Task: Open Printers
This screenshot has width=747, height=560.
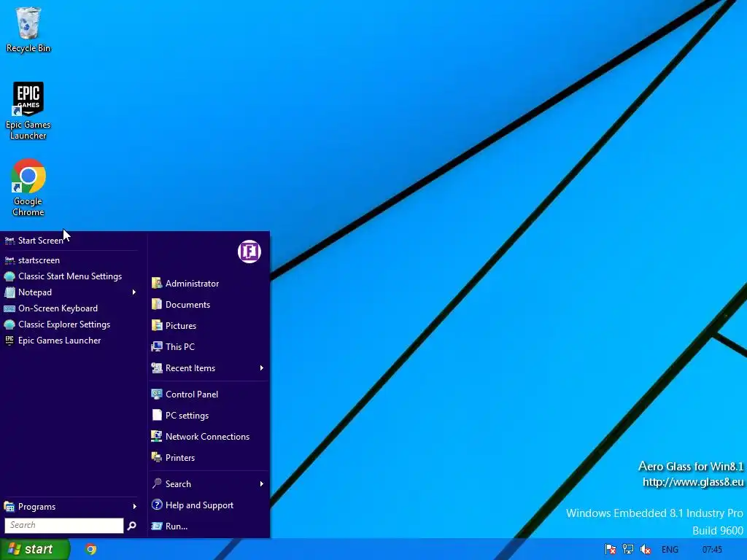Action: click(209, 458)
